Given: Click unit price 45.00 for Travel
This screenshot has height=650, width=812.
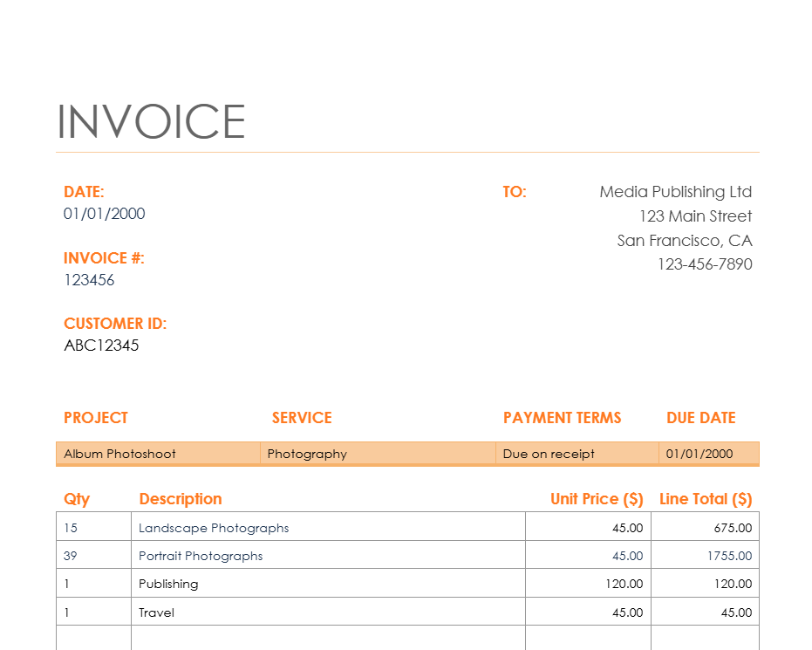Looking at the screenshot, I should click(588, 612).
